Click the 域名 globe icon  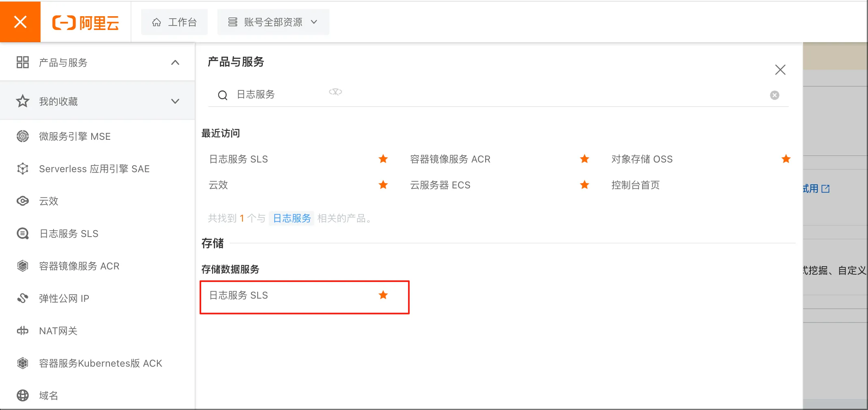[x=23, y=395]
